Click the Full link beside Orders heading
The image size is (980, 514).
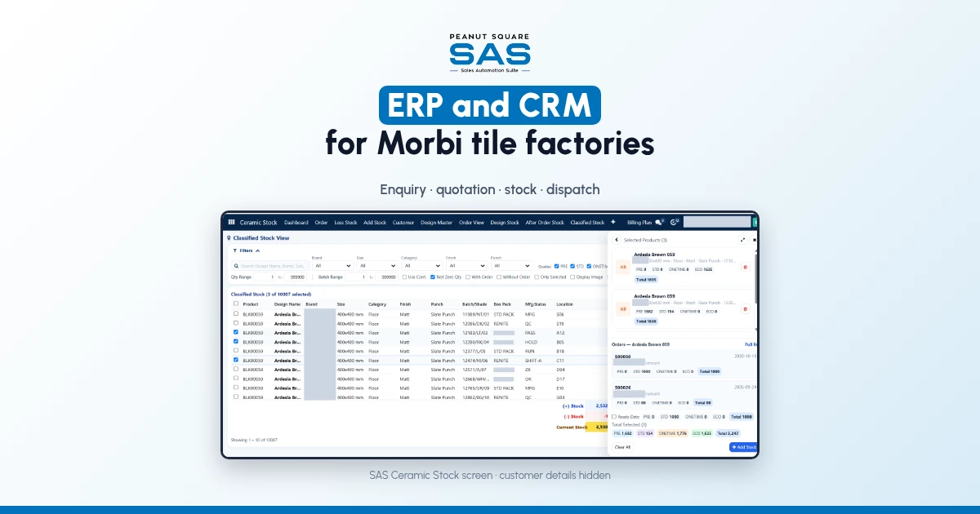coord(751,344)
